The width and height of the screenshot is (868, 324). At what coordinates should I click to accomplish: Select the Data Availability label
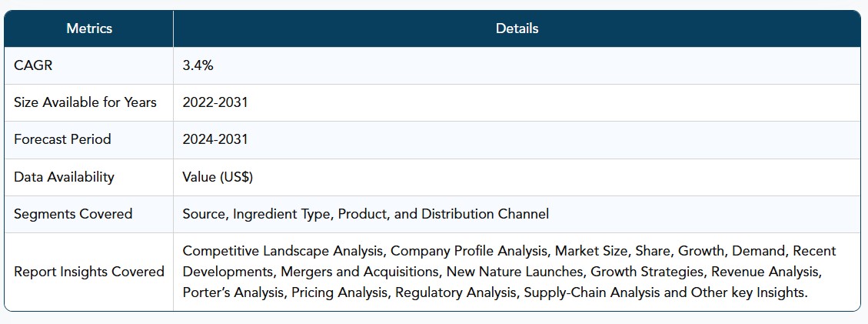pos(65,177)
